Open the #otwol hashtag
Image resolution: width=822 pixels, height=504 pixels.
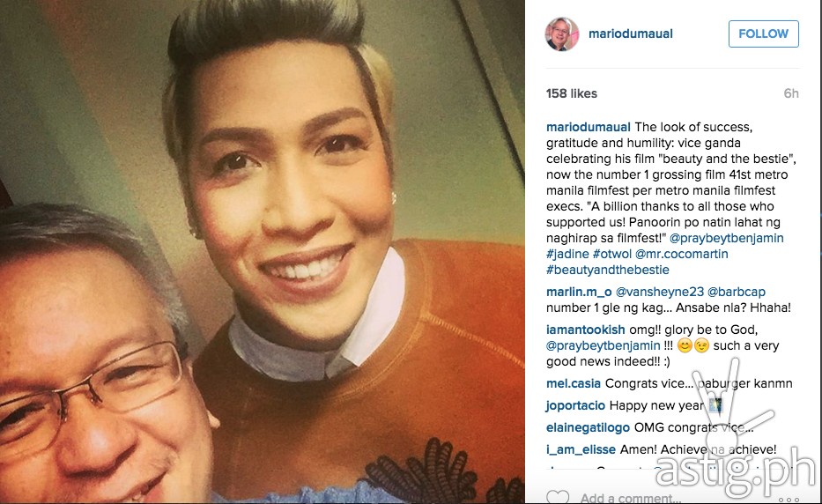pyautogui.click(x=611, y=254)
